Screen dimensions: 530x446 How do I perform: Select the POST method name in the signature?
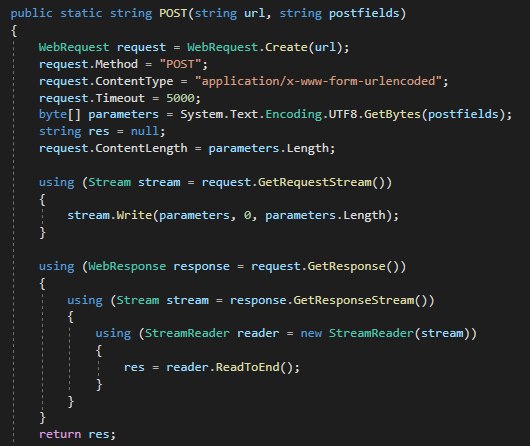(x=173, y=13)
